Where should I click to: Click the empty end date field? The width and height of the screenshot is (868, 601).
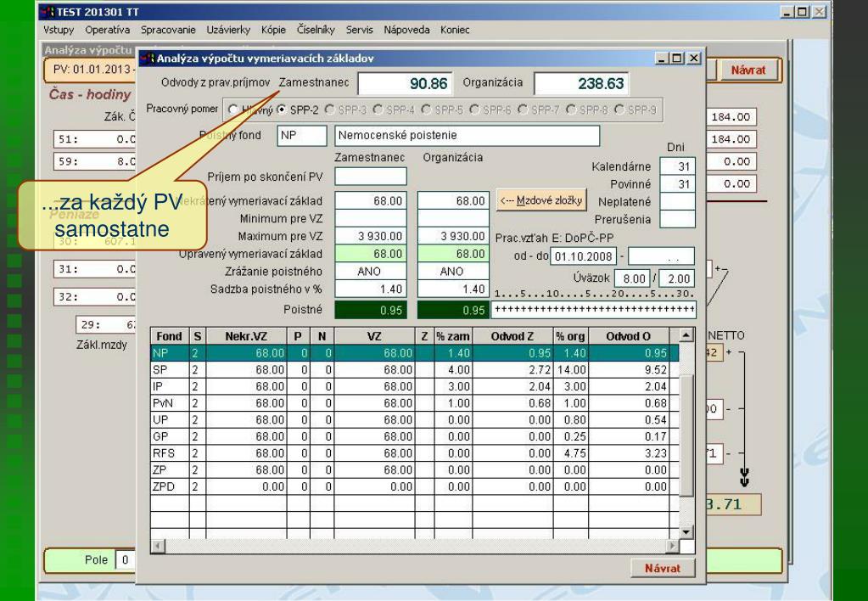coord(661,256)
